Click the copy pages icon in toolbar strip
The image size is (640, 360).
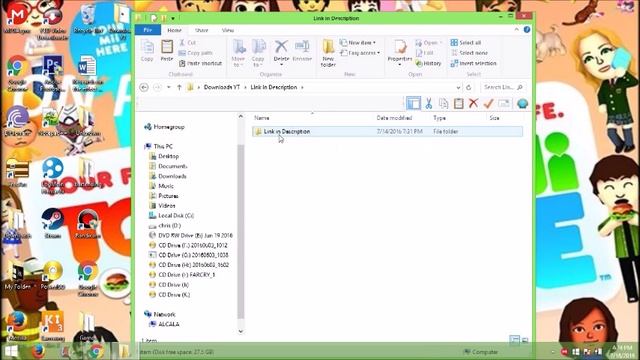click(444, 104)
